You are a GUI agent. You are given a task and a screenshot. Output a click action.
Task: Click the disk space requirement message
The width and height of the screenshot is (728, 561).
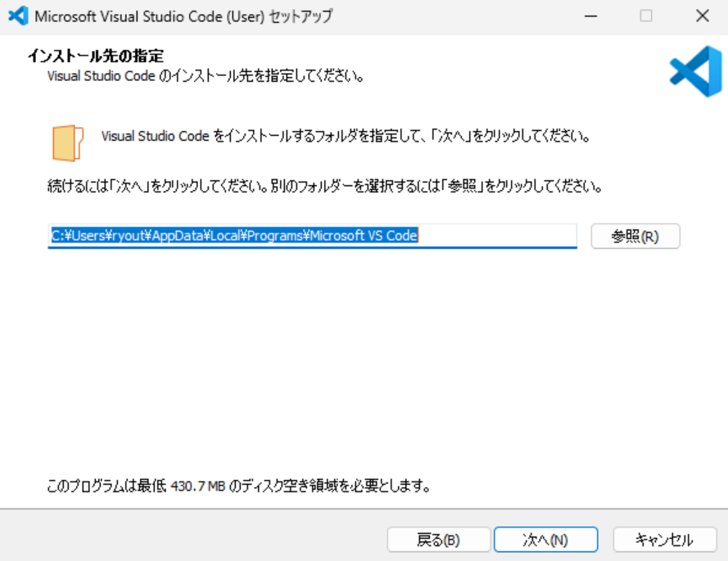tap(239, 486)
